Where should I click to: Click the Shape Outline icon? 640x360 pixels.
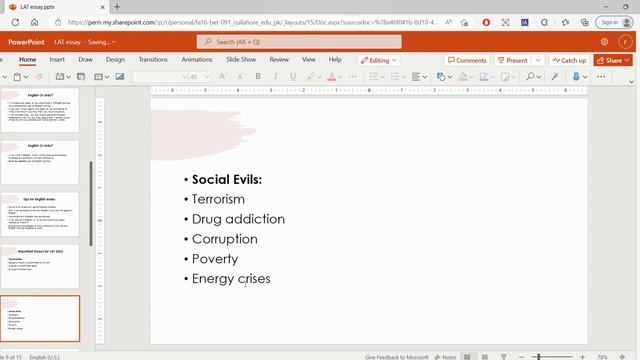pos(484,77)
